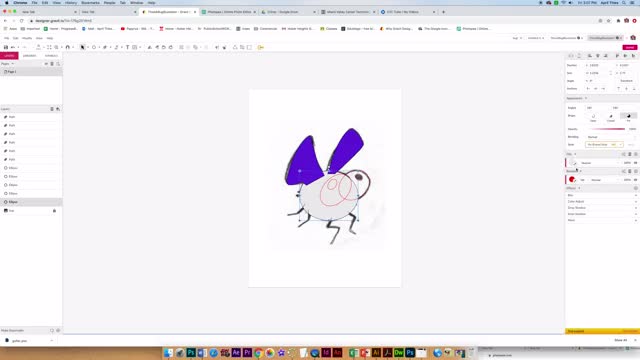Open the Style shared-style dropdown
Viewport: 640px width, 360px height.
coord(604,144)
